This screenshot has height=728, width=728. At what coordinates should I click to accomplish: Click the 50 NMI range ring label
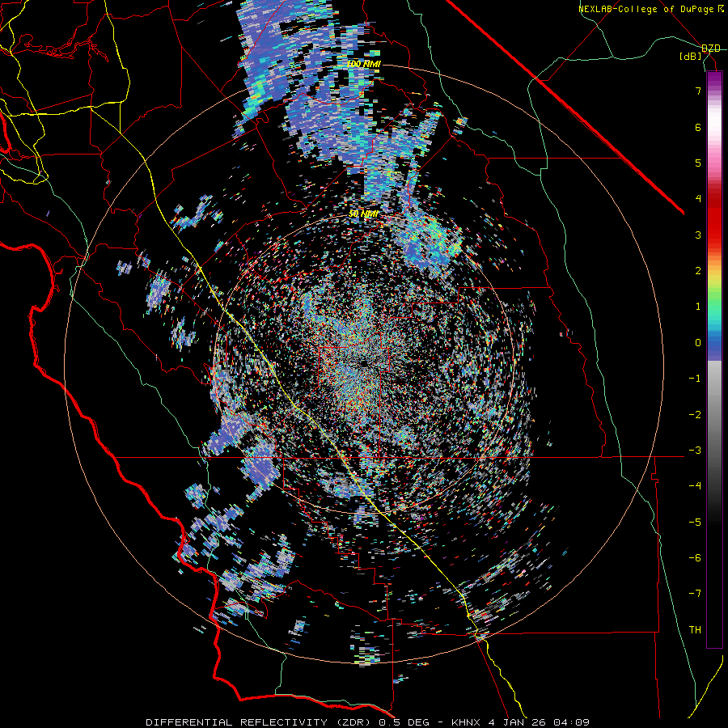coord(363,214)
